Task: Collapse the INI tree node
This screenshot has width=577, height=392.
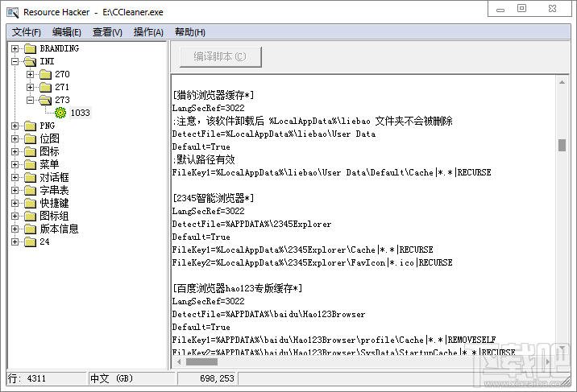Action: (15, 61)
